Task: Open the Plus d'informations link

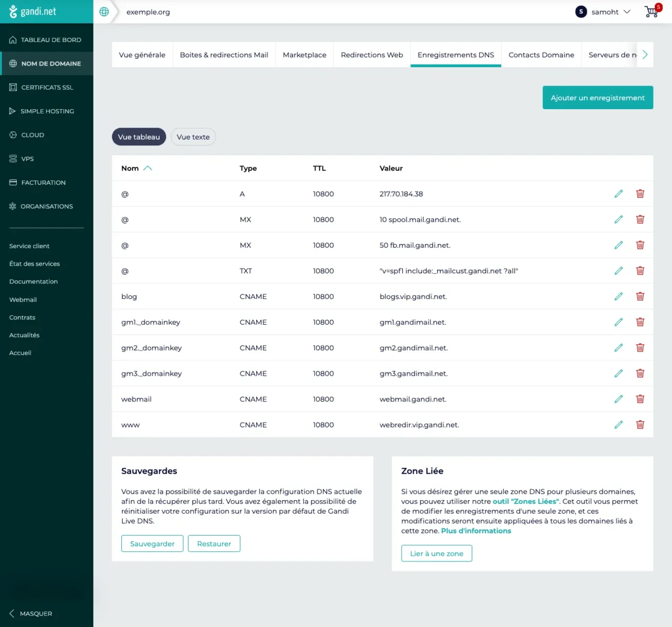Action: point(476,531)
